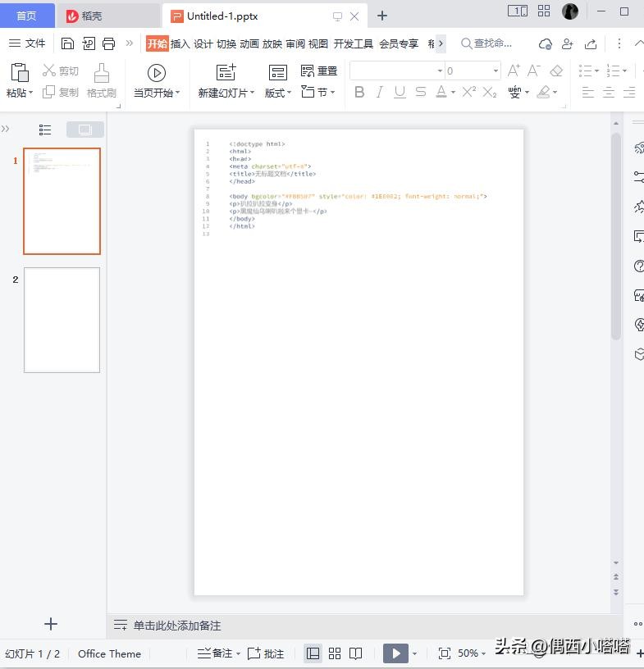Click the 批注 comment button
The height and width of the screenshot is (669, 644).
(266, 653)
